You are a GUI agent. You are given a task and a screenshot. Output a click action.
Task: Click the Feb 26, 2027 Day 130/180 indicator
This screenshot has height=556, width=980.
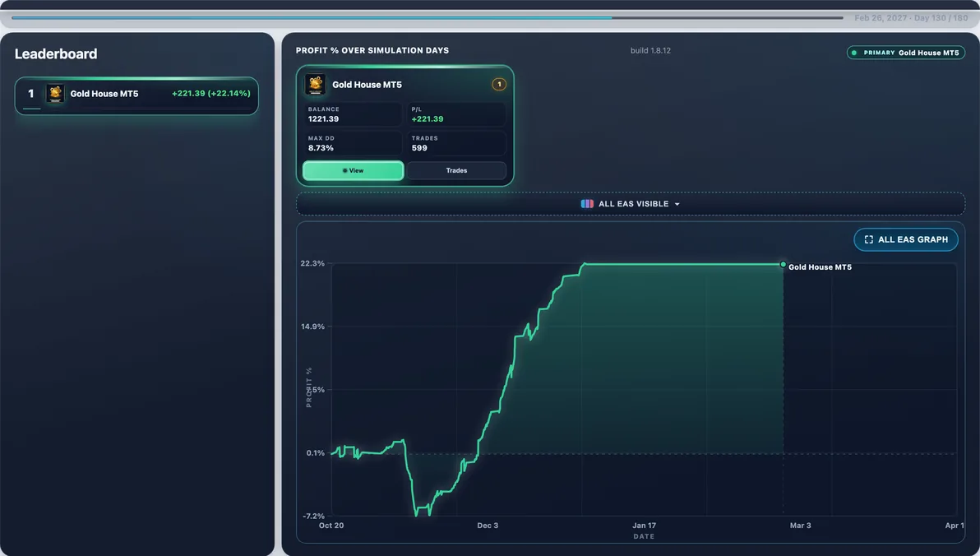(x=911, y=18)
